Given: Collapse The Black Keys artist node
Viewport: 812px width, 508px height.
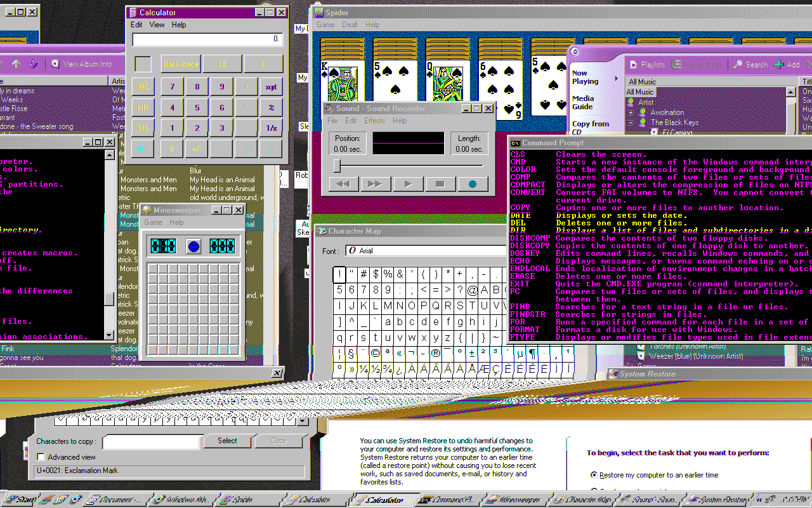Looking at the screenshot, I should pos(631,123).
